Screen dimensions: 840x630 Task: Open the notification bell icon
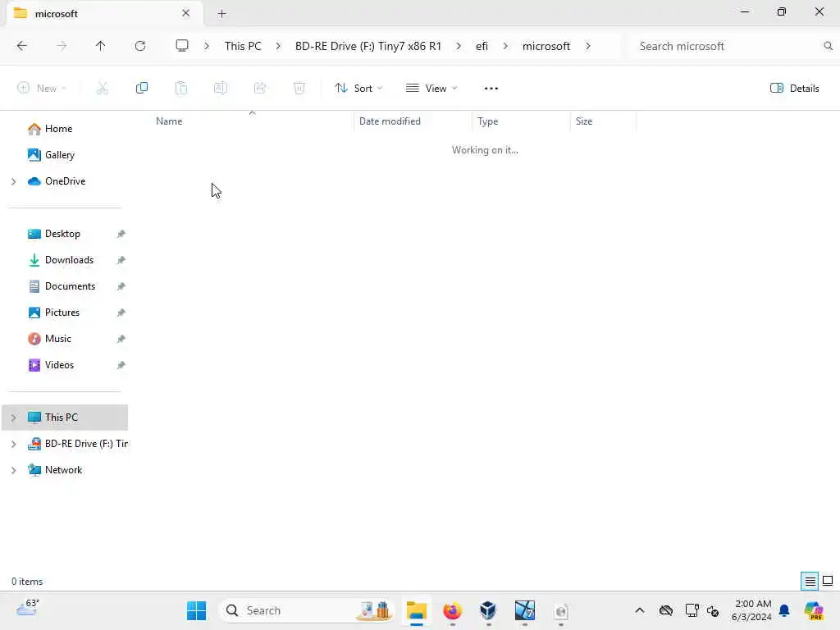point(784,610)
